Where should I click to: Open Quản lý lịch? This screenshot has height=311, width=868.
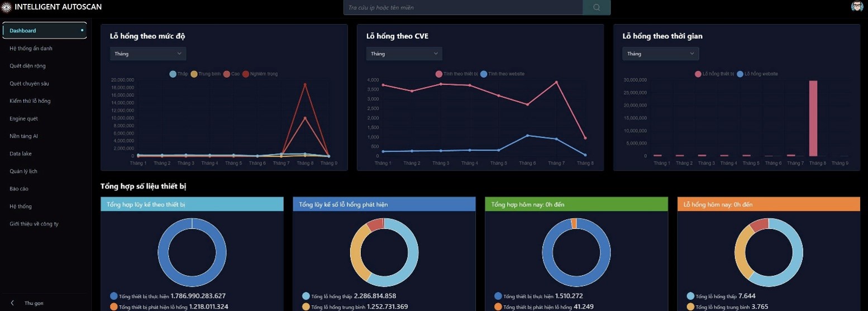click(23, 171)
